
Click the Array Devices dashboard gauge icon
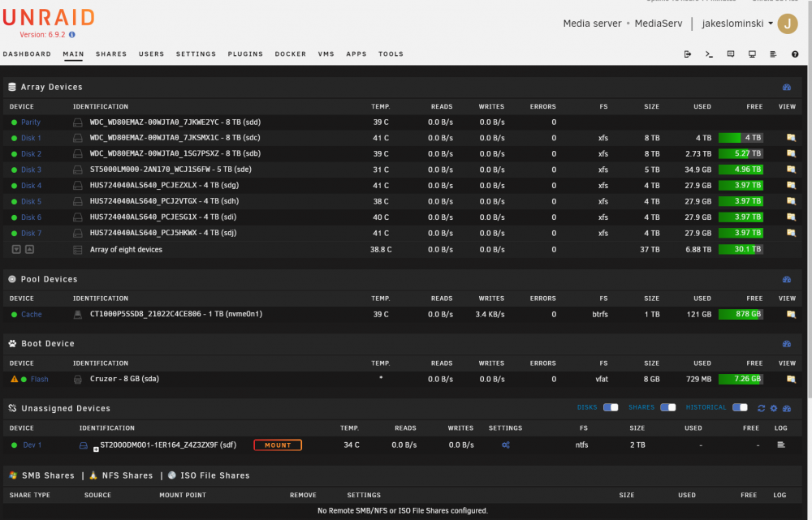click(787, 87)
